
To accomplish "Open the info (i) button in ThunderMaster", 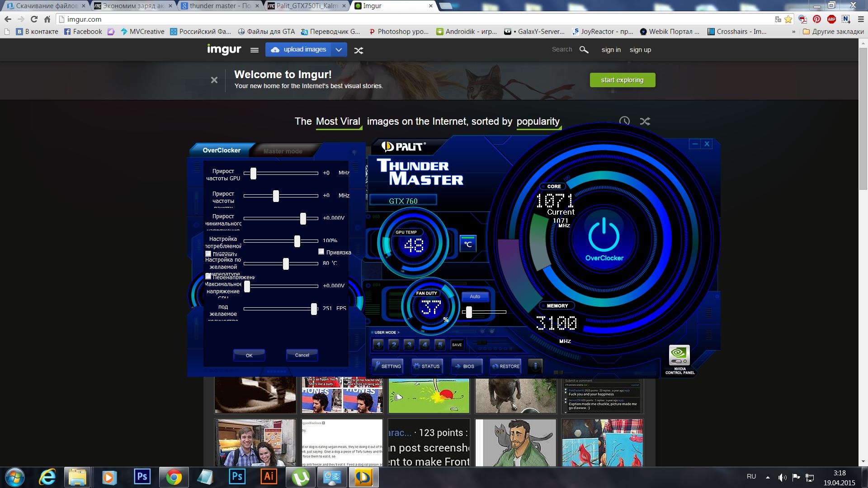I will click(535, 366).
